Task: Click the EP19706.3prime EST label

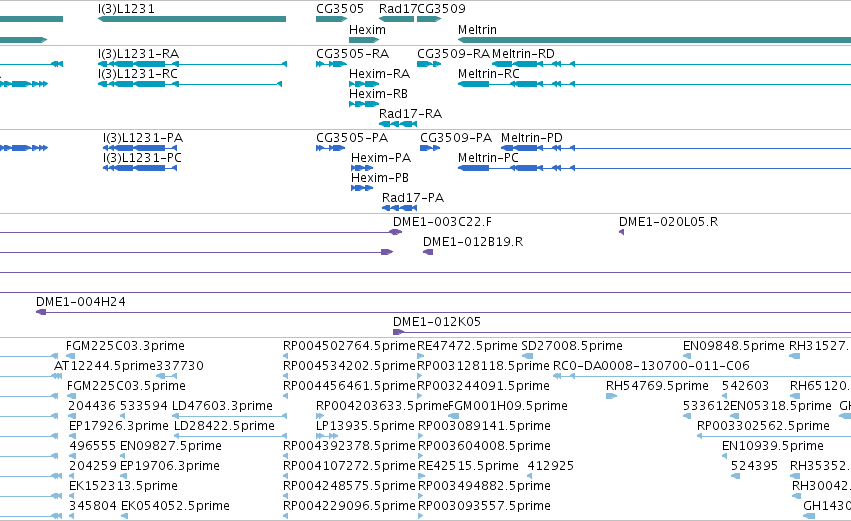Action: (x=170, y=467)
